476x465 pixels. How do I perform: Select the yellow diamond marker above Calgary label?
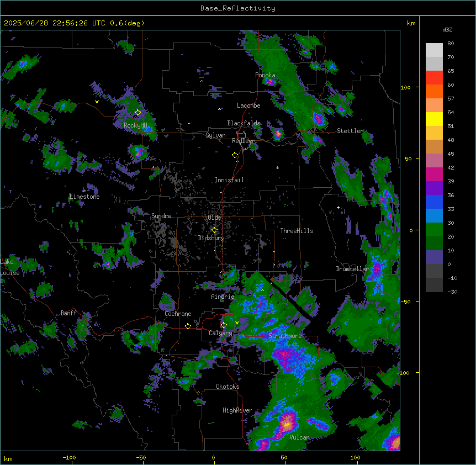(x=224, y=325)
